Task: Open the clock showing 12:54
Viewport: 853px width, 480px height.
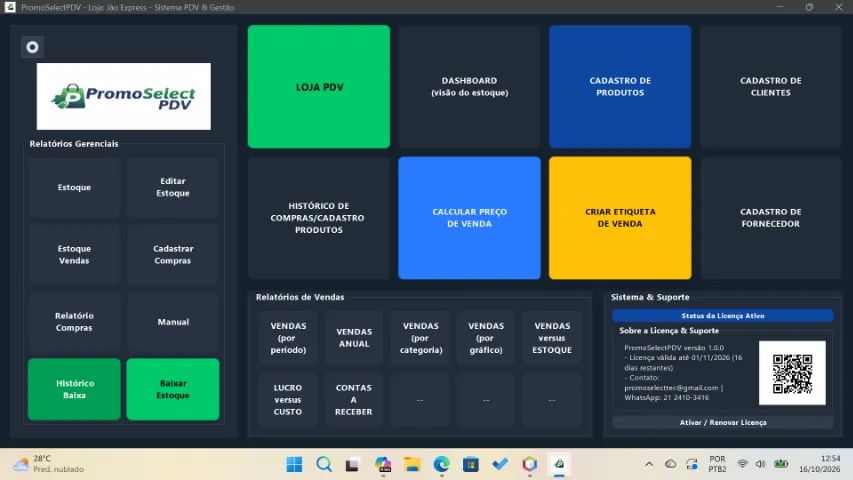Action: [x=819, y=464]
